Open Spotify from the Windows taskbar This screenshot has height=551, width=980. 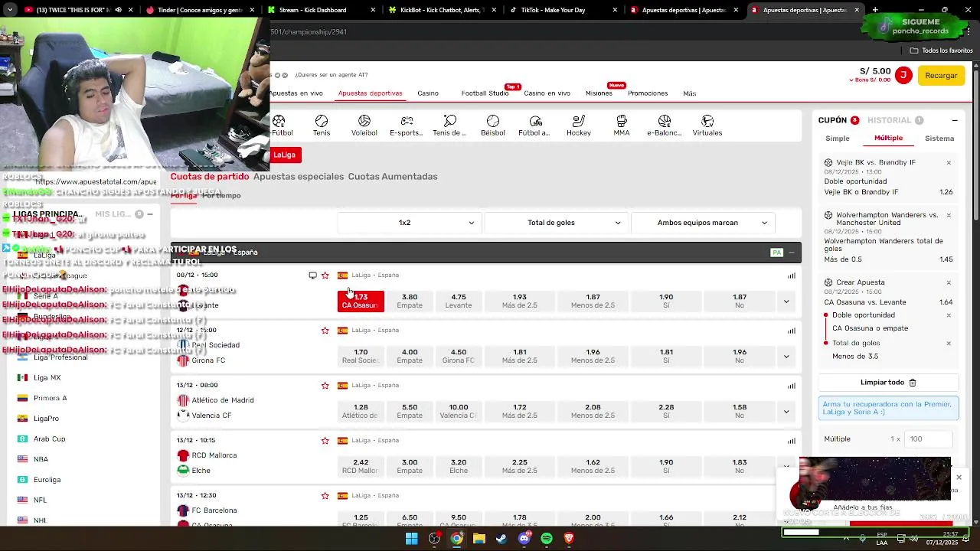(x=546, y=539)
